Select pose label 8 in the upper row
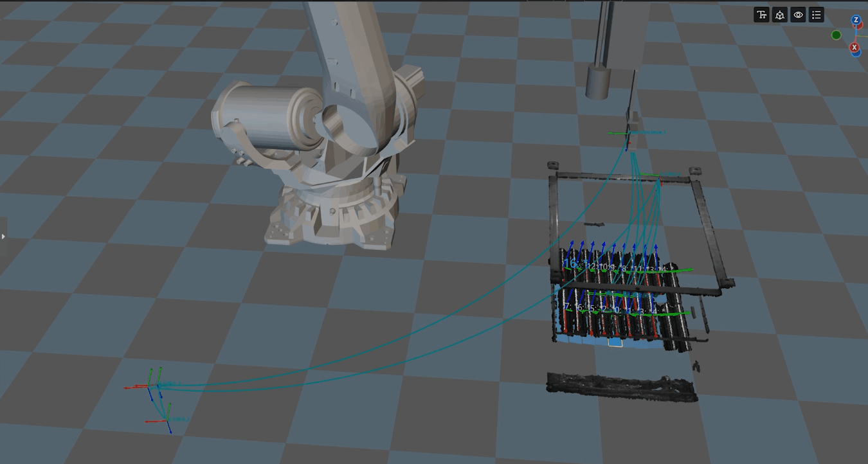 [x=623, y=269]
